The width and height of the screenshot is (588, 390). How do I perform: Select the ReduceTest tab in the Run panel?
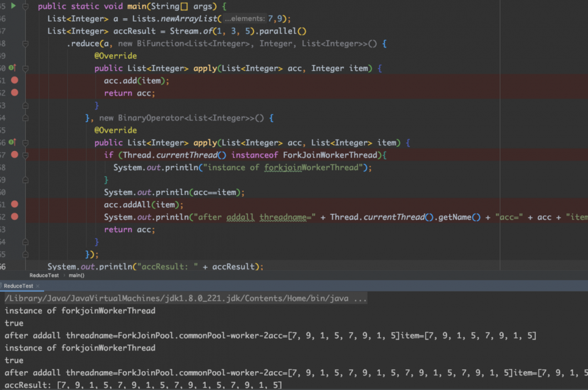18,286
